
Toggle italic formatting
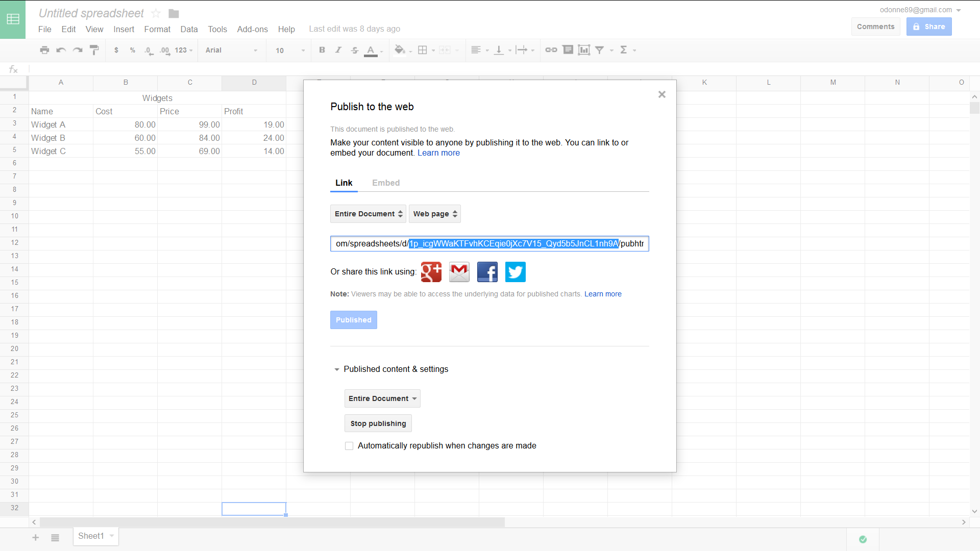[338, 50]
